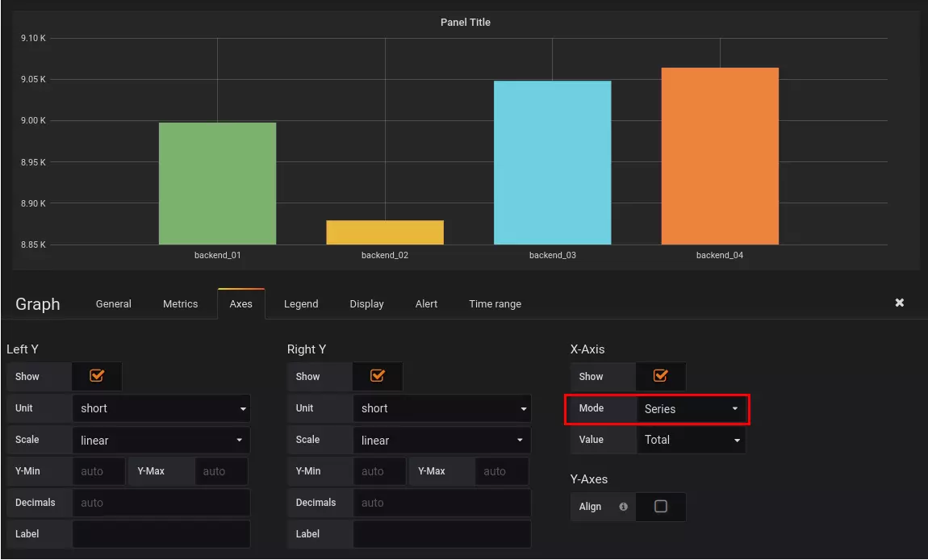This screenshot has height=560, width=928.
Task: Open the Left Y Unit dropdown
Action: pyautogui.click(x=161, y=408)
